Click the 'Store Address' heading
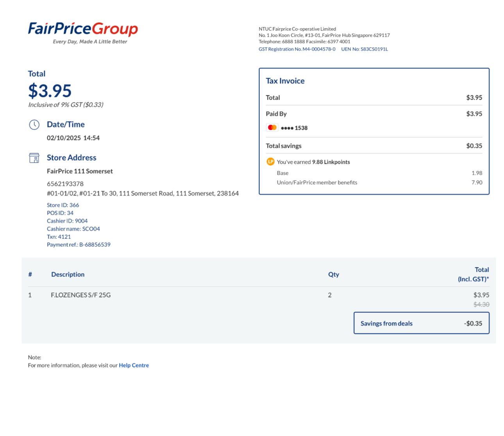The image size is (504, 436). pyautogui.click(x=71, y=158)
